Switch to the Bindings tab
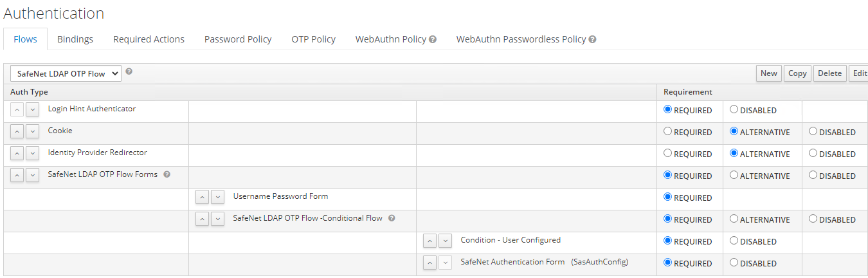This screenshot has height=278, width=868. (x=75, y=39)
